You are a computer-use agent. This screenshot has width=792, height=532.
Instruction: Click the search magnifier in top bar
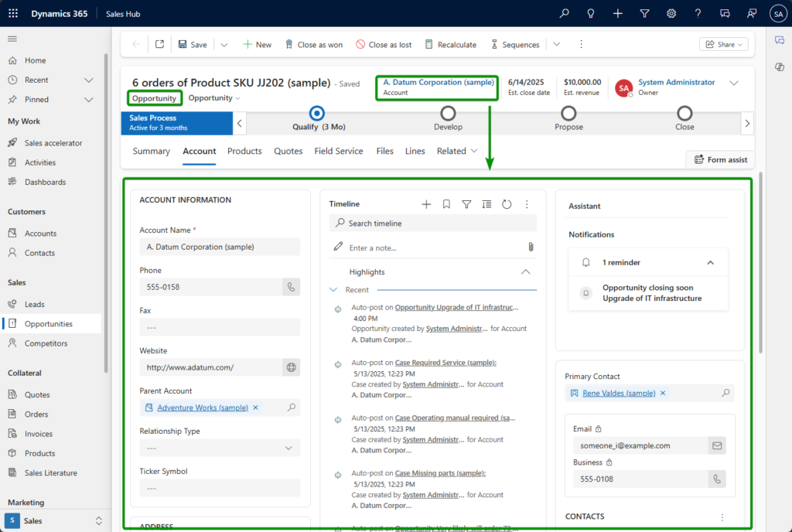click(564, 14)
